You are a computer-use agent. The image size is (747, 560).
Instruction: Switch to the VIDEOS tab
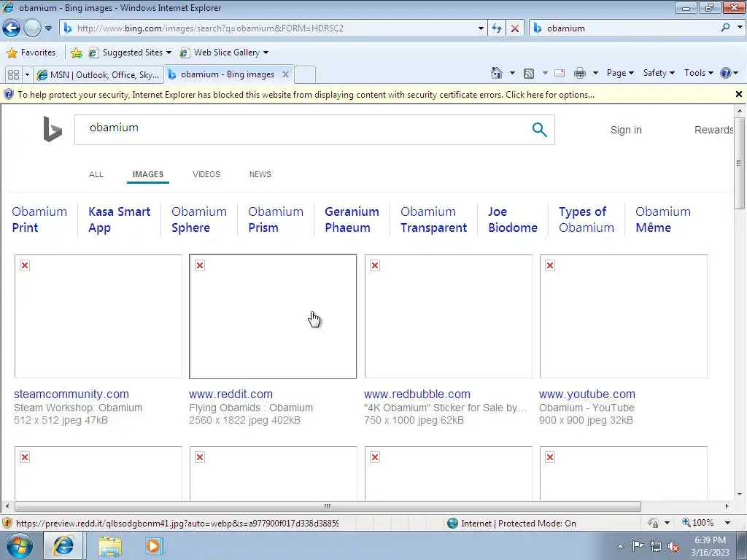click(x=206, y=174)
